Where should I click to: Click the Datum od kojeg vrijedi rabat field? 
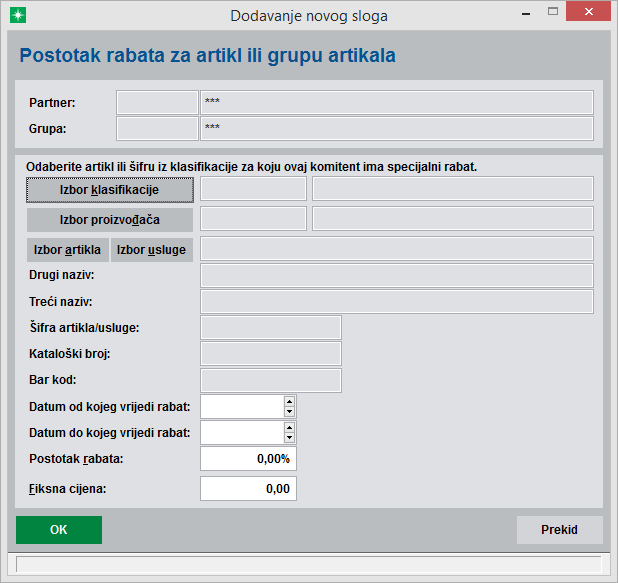click(242, 406)
